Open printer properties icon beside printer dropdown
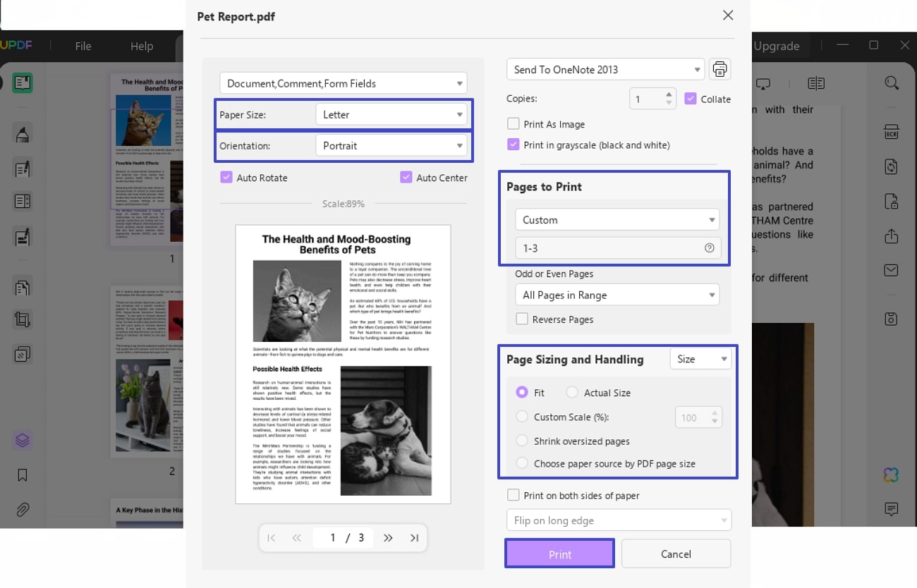 tap(719, 68)
